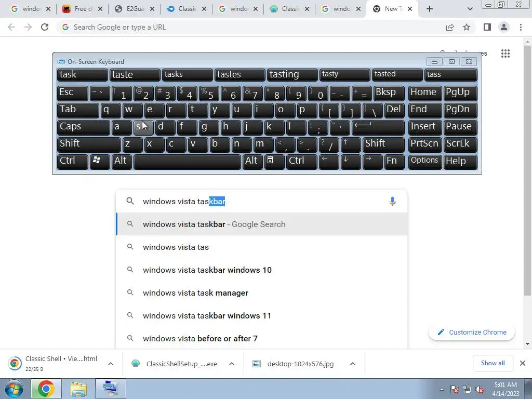
Task: Choose the windows vista tas suggestion
Action: (x=262, y=247)
